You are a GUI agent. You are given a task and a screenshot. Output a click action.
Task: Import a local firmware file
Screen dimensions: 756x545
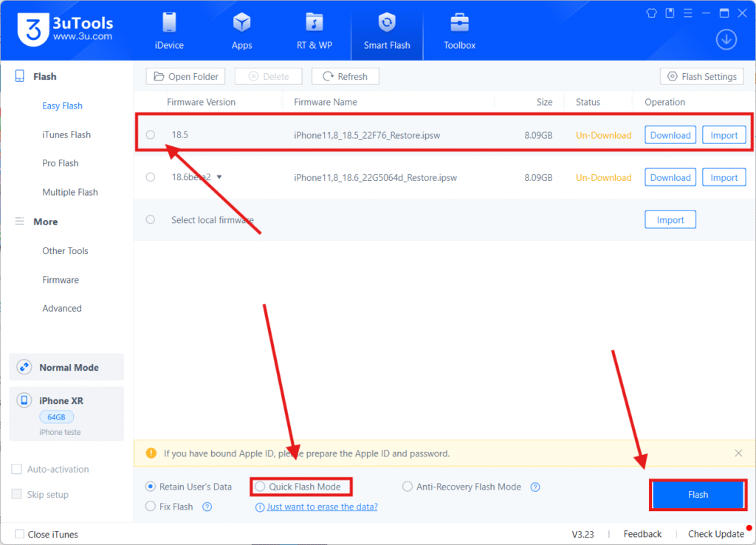coord(670,220)
